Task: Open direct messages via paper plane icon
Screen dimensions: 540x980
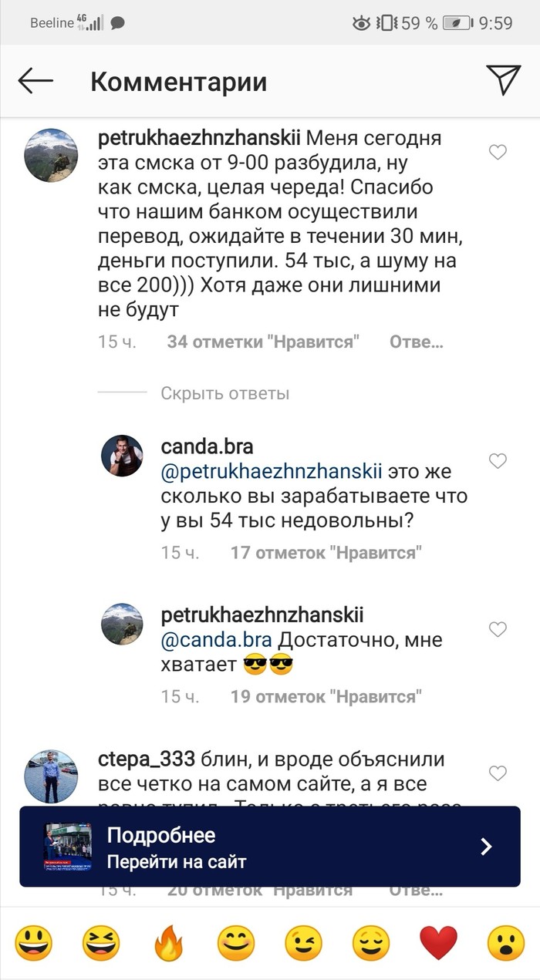Action: point(503,80)
